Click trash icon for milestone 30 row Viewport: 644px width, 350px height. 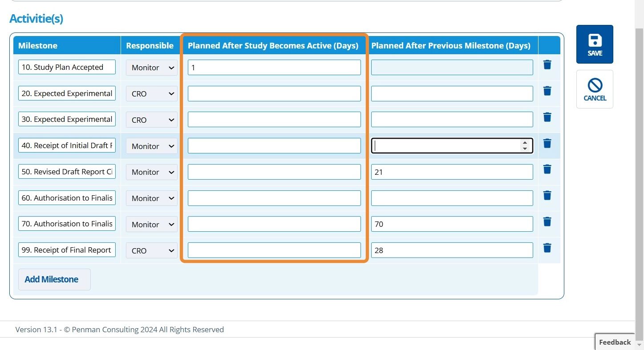[547, 117]
